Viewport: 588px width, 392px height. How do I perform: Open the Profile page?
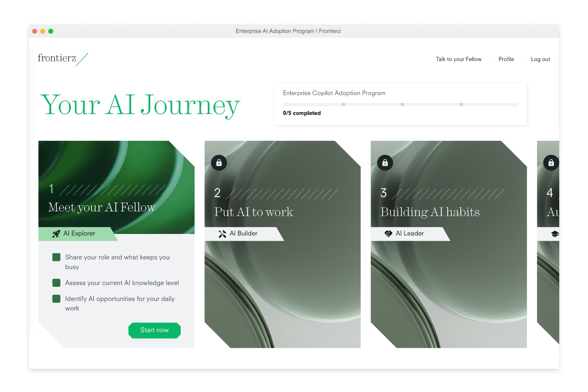[506, 59]
